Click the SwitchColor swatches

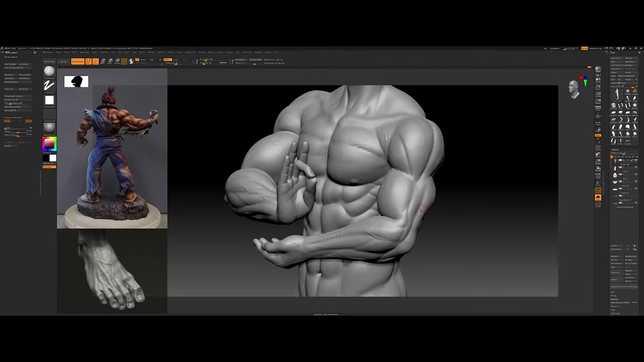pyautogui.click(x=49, y=158)
